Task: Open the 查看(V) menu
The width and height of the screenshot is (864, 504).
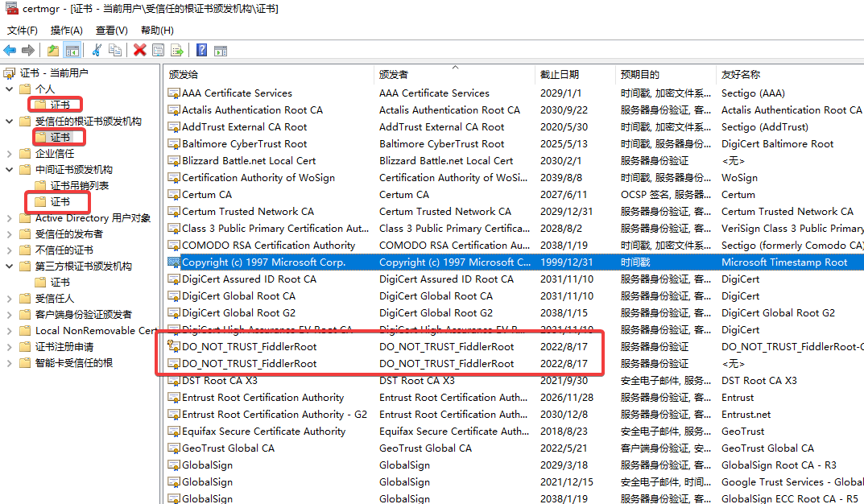Action: point(111,30)
